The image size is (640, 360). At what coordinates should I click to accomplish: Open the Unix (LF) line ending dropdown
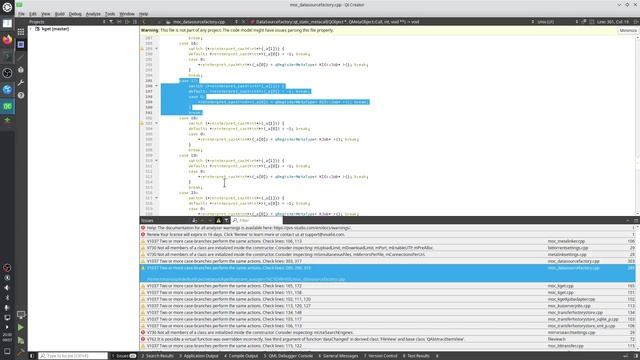tap(557, 22)
